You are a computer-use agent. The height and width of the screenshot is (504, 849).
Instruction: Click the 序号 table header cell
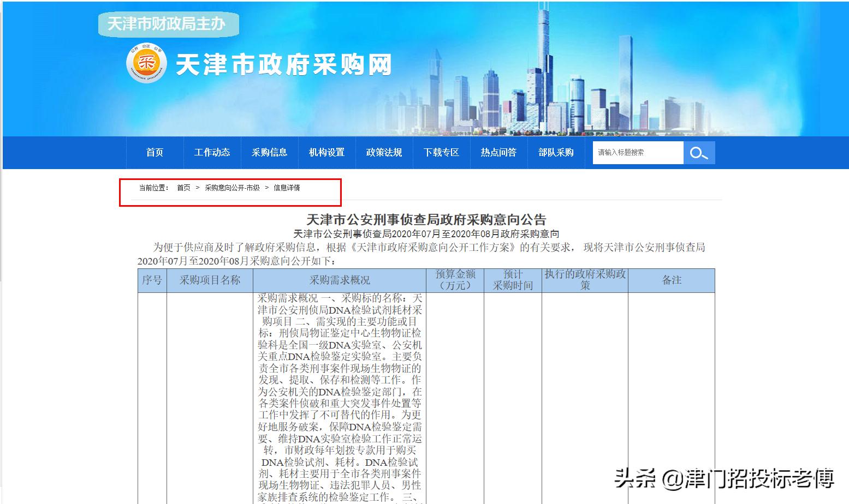[152, 280]
